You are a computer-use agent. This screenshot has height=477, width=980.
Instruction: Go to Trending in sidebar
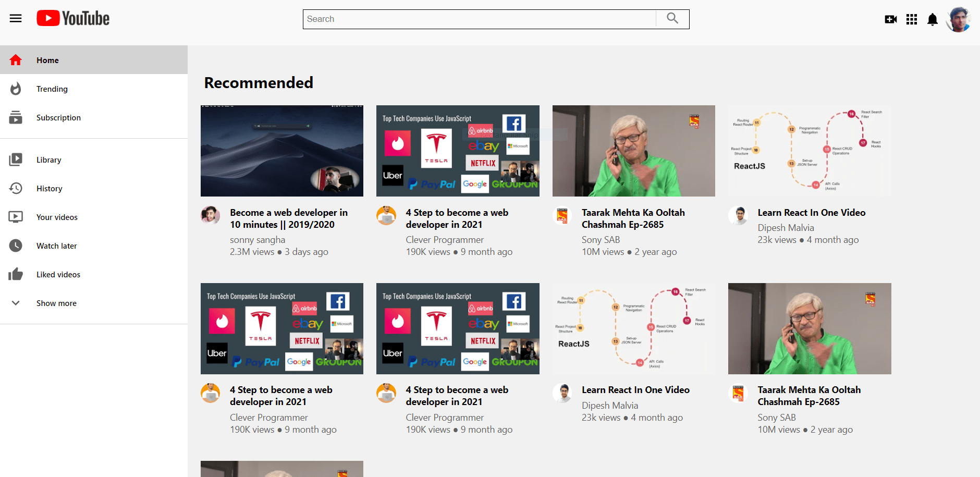tap(94, 89)
